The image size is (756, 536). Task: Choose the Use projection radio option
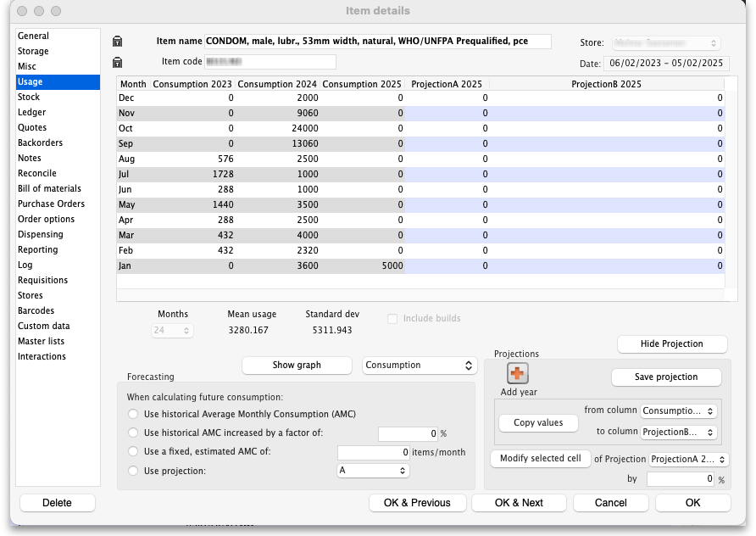[x=132, y=471]
